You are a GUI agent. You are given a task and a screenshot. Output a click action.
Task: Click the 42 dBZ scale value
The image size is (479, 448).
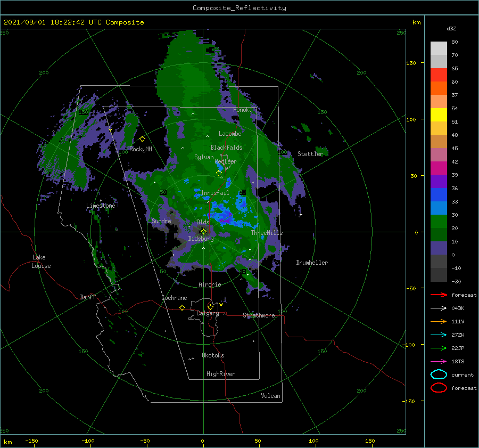[x=455, y=162]
